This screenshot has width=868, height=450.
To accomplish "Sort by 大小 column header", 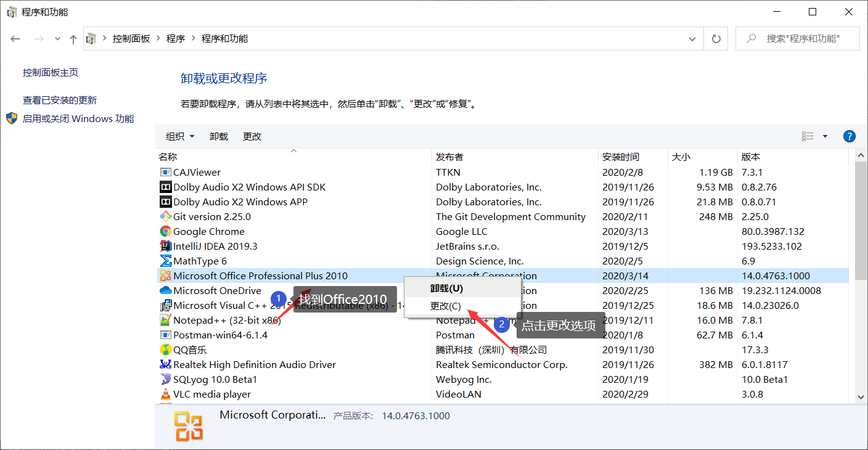I will 703,157.
